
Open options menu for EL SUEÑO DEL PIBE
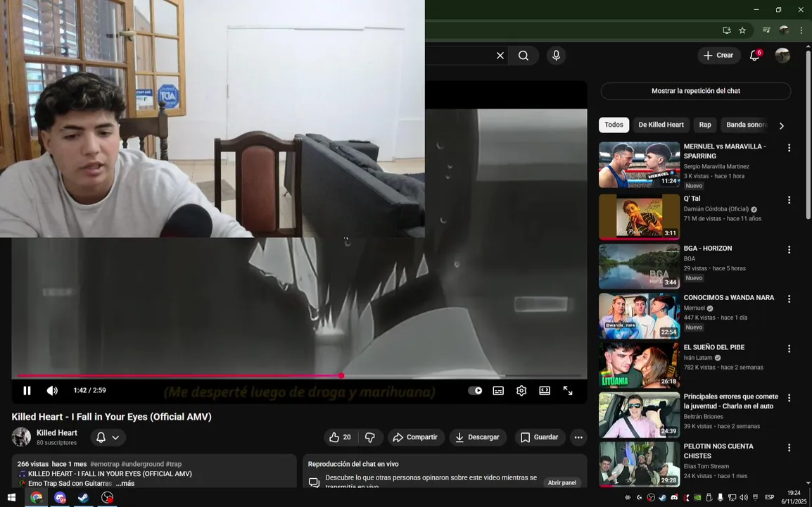(789, 349)
